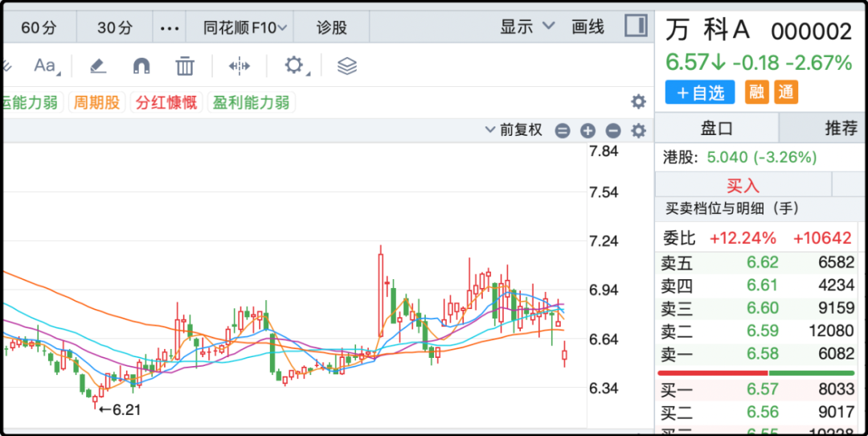Click the 委比 +12.24% value
Image resolution: width=868 pixels, height=436 pixels.
(743, 239)
